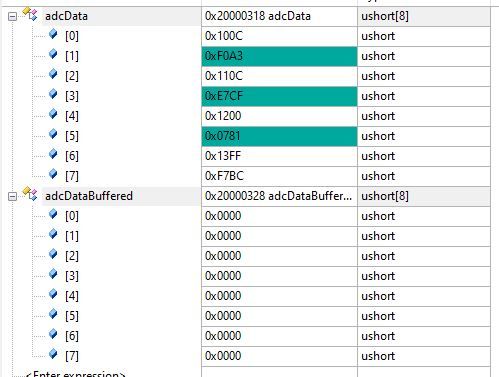Image resolution: width=499 pixels, height=377 pixels.
Task: Select the adcDataBuffered [7] element icon
Action: click(x=53, y=354)
